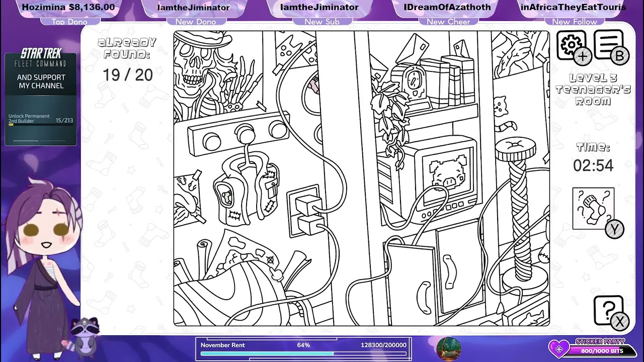Click the 800/1000 BITS text
This screenshot has height=362, width=644.
click(x=602, y=351)
